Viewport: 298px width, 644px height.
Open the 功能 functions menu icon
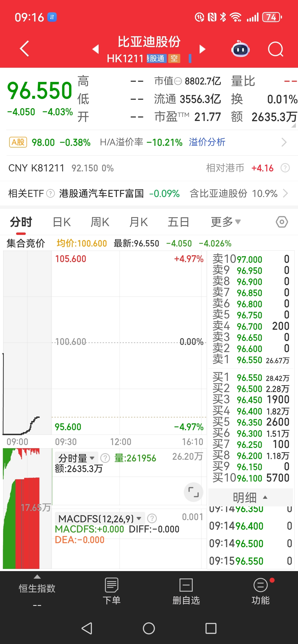point(261,585)
